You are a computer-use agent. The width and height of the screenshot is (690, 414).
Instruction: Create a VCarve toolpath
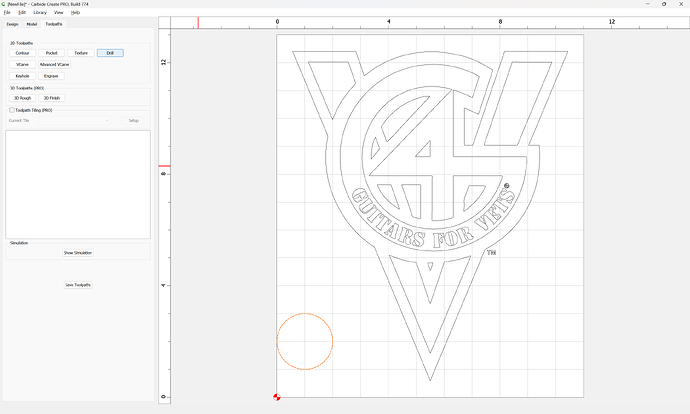pos(22,64)
